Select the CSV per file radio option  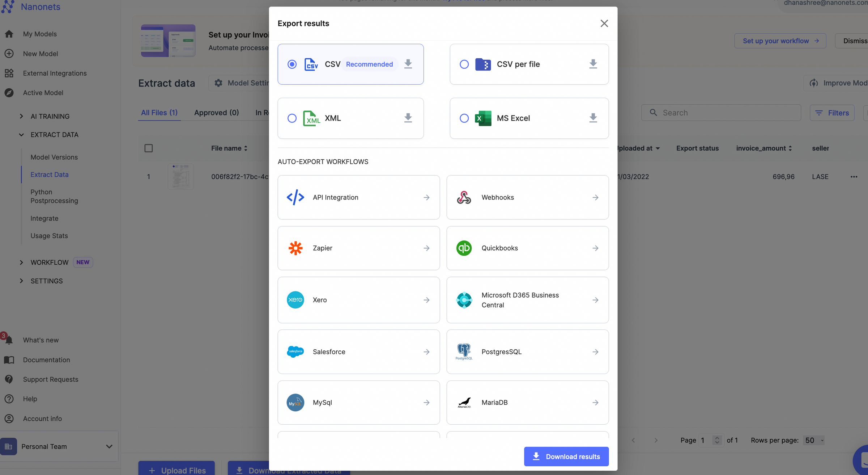click(x=464, y=64)
